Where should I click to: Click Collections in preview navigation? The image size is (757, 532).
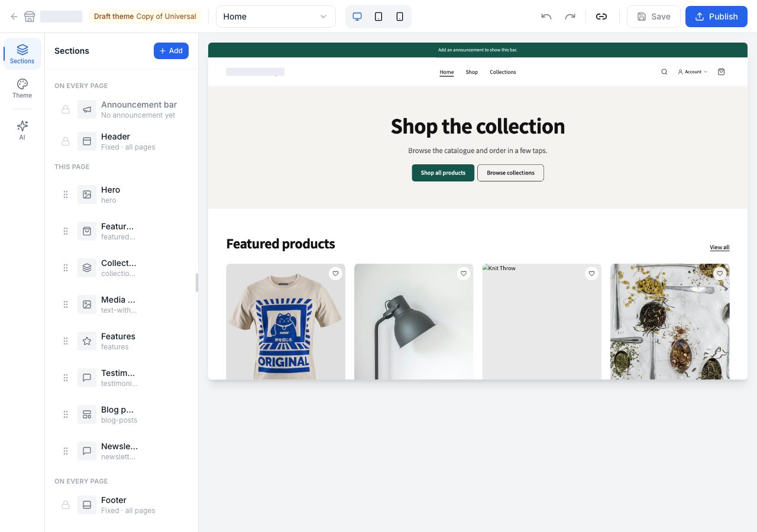point(503,72)
